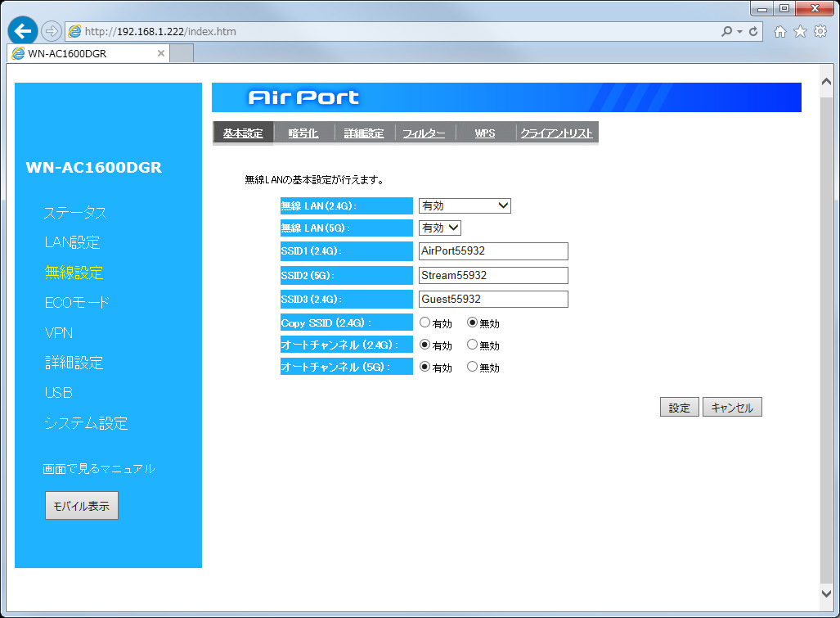Open システム設定 in the sidebar
840x618 pixels.
coord(86,423)
